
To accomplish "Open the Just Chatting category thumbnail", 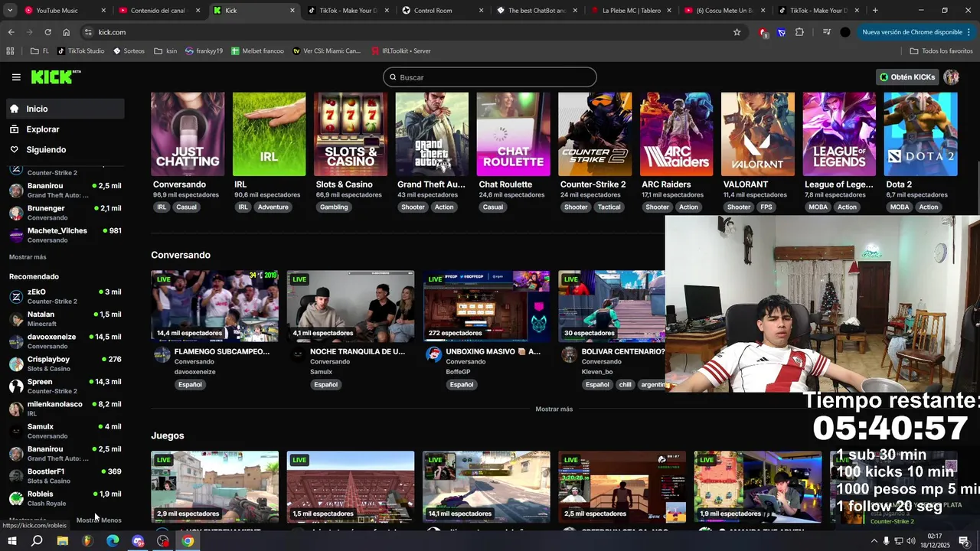I will [x=188, y=135].
